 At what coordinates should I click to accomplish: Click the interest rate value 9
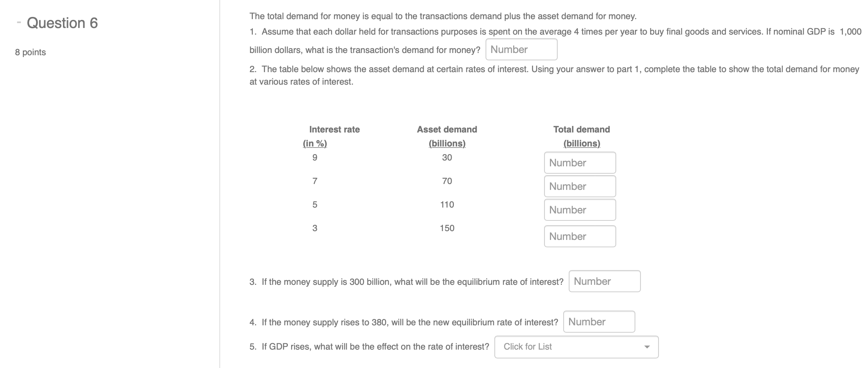click(315, 158)
